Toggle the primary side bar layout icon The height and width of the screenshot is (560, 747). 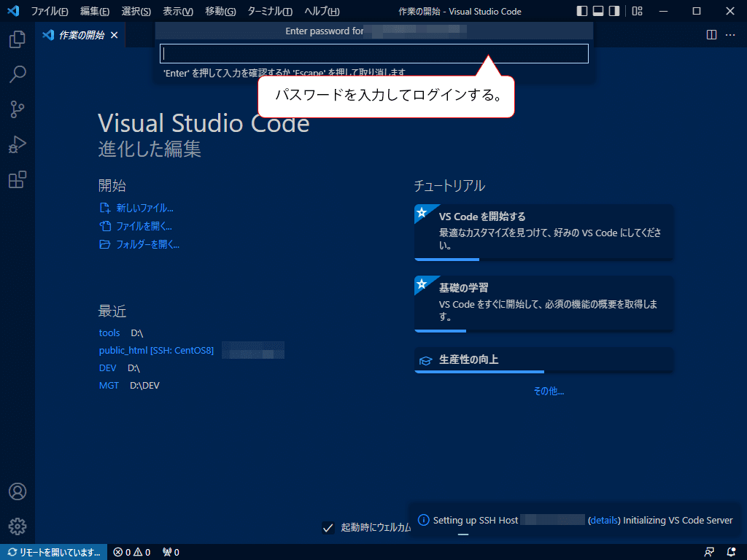[x=581, y=11]
